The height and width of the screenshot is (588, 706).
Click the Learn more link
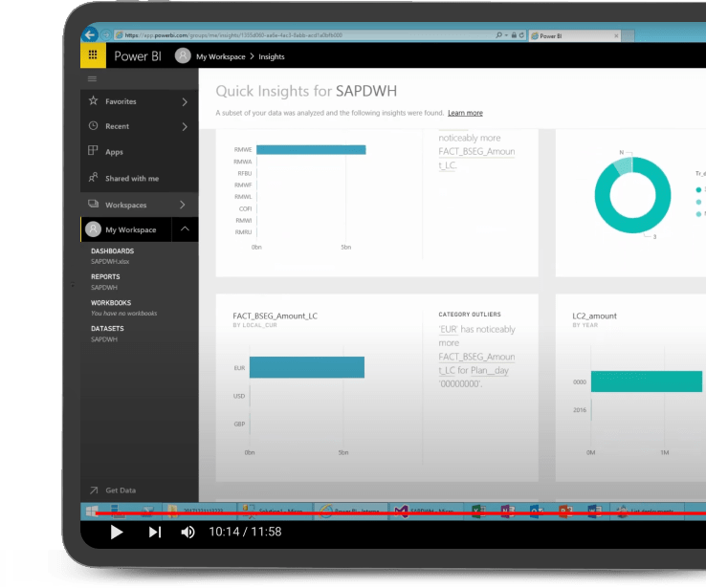click(465, 113)
